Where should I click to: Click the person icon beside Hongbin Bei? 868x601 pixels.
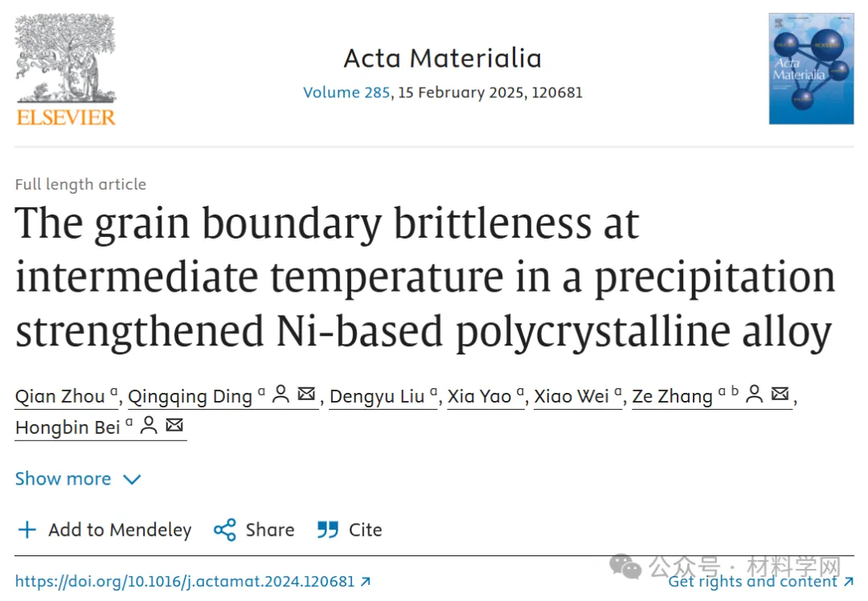(149, 425)
